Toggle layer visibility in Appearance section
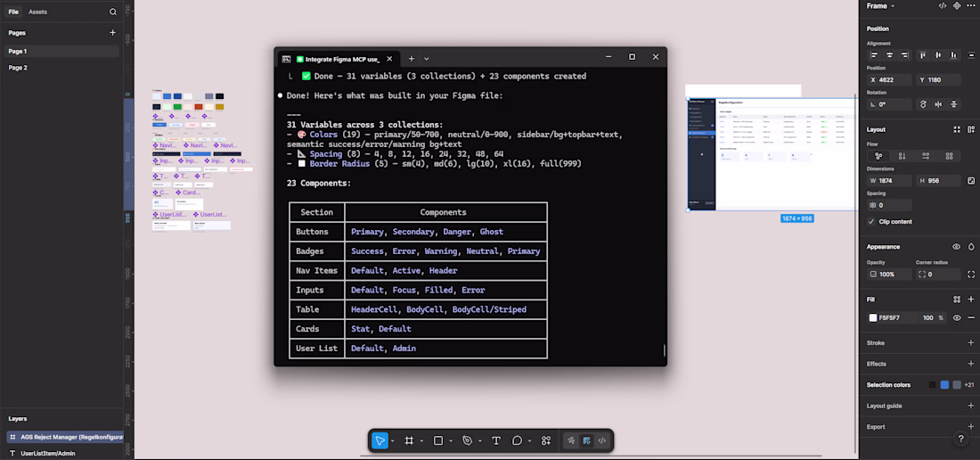Image resolution: width=980 pixels, height=460 pixels. pyautogui.click(x=956, y=247)
